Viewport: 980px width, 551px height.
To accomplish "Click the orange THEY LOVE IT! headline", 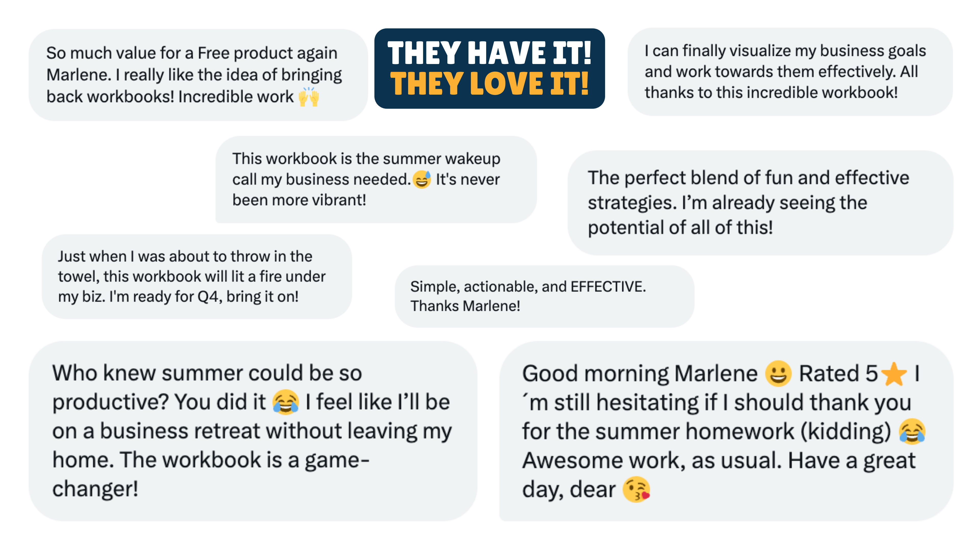I will (x=489, y=84).
